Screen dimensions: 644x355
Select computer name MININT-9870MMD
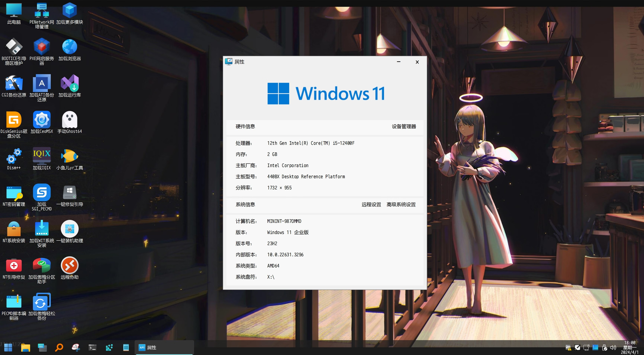(x=284, y=221)
